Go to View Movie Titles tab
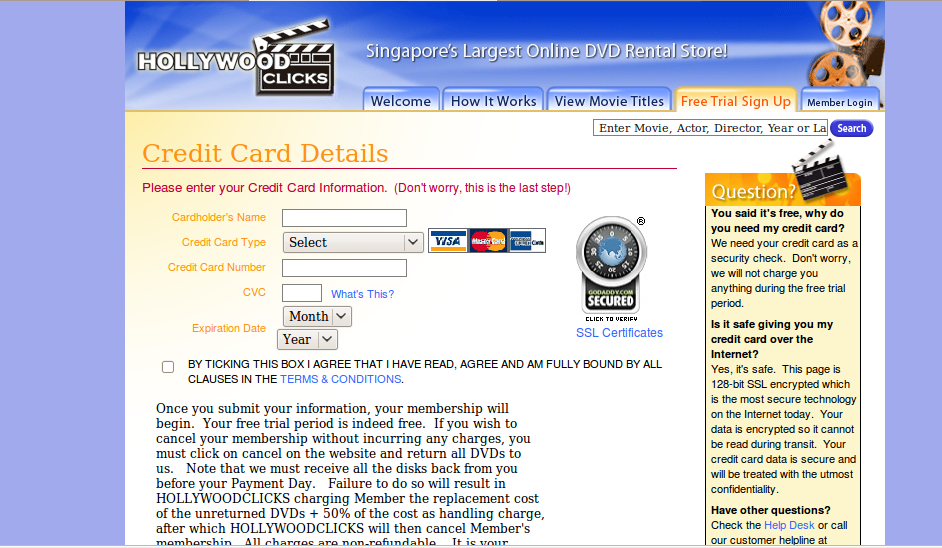The image size is (942, 548). click(609, 101)
